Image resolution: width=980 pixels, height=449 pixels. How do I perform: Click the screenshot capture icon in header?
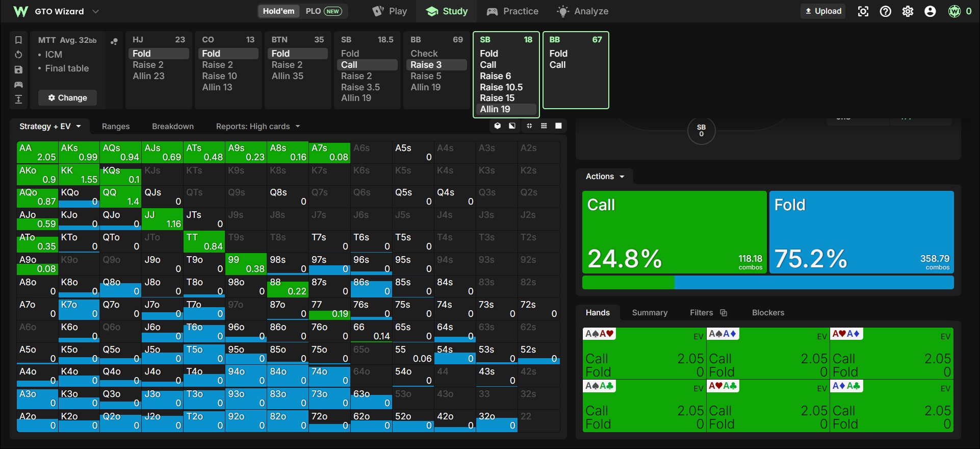pos(863,11)
